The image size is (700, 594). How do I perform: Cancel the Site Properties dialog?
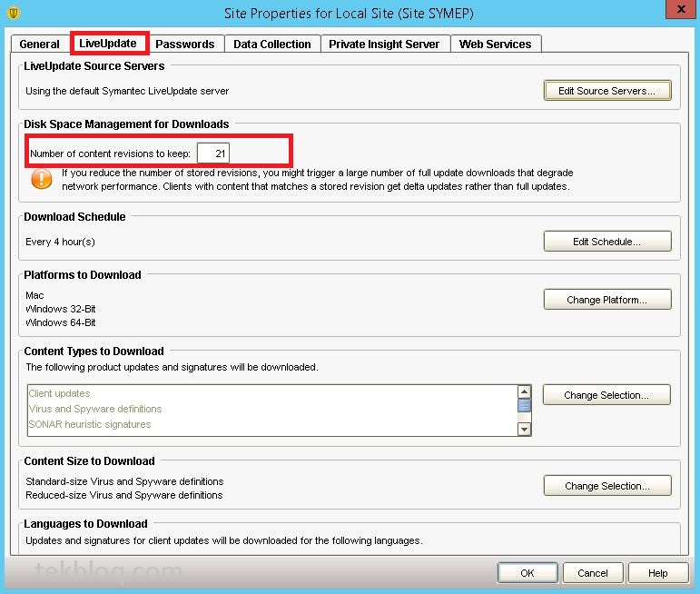click(593, 573)
